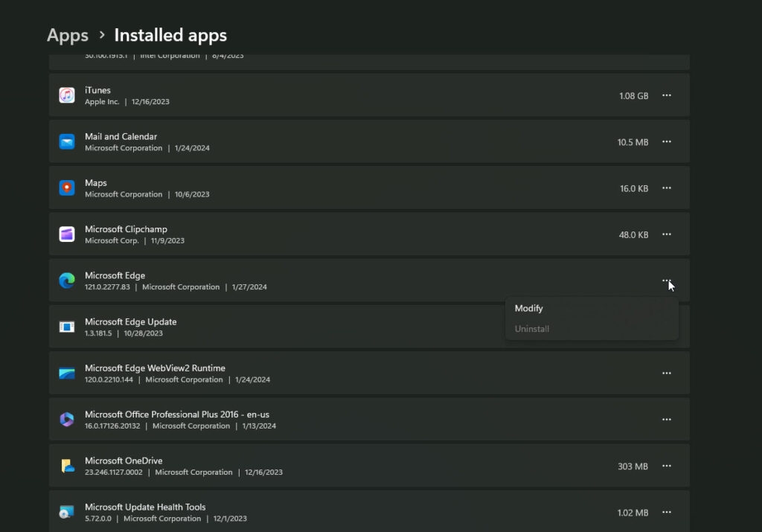Image resolution: width=762 pixels, height=532 pixels.
Task: Click the 10/6/2023 install date of Maps
Action: coord(192,194)
